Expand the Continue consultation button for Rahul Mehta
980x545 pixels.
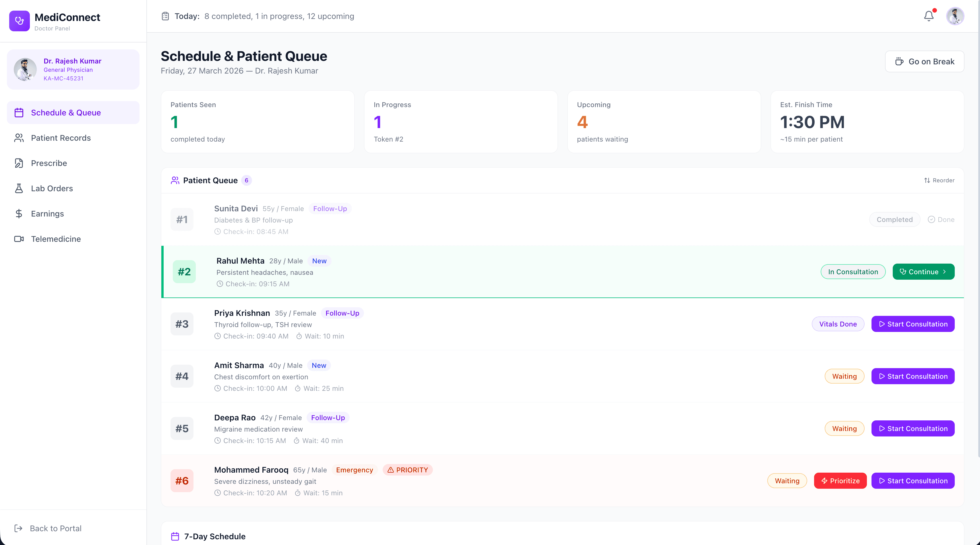click(923, 271)
